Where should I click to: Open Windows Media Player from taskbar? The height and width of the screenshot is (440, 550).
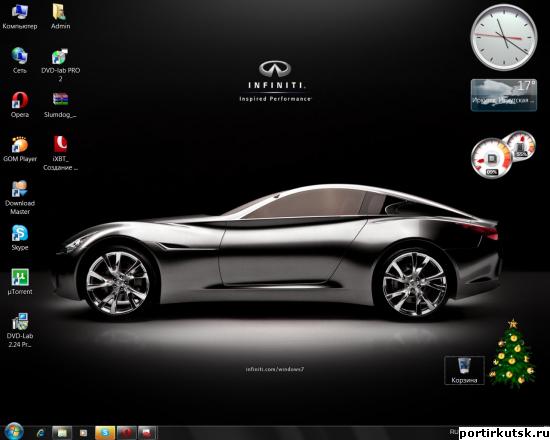[x=83, y=433]
